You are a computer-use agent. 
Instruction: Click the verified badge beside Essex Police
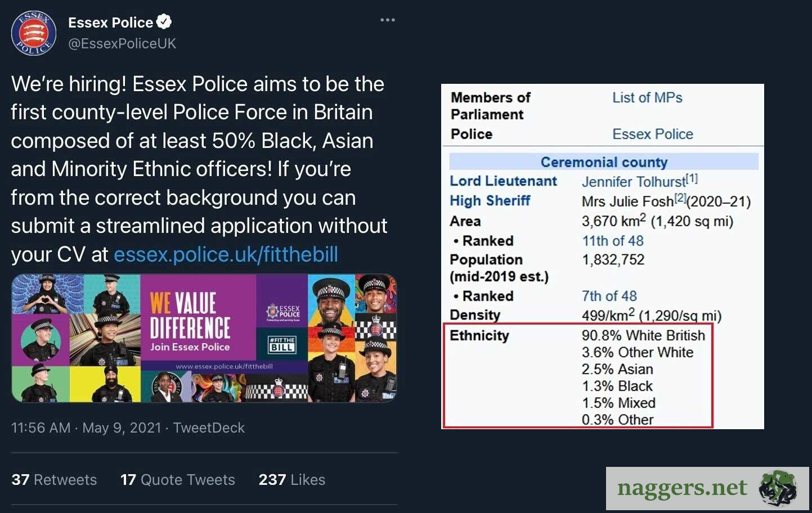pos(164,22)
